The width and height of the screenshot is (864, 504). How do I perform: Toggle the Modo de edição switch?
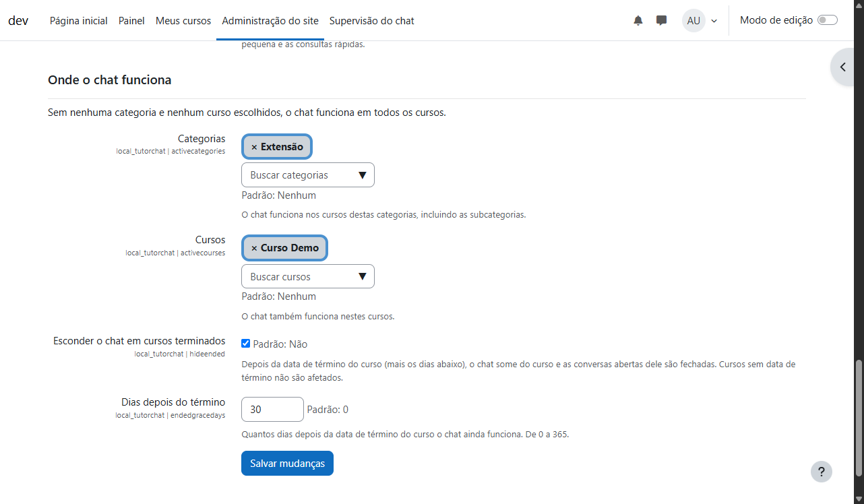(827, 20)
